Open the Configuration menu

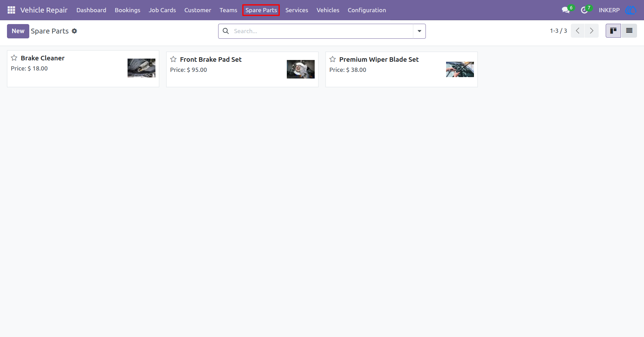click(367, 10)
